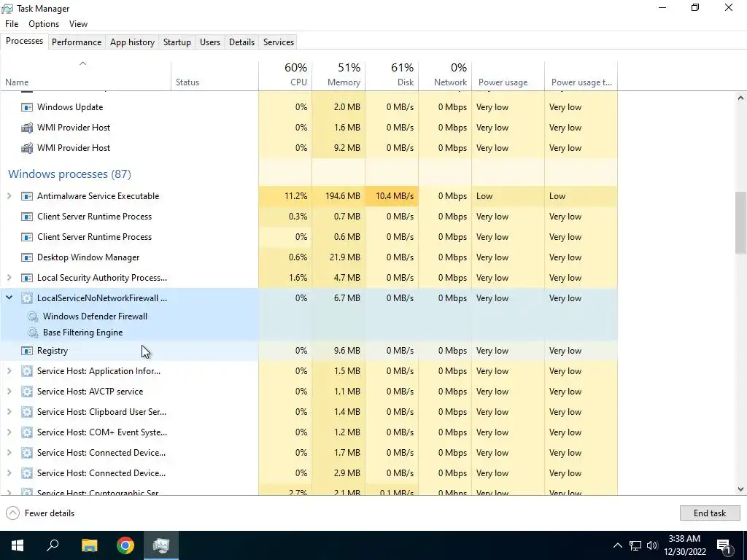747x560 pixels.
Task: Expand the Service Host: Connected Device row using 2.9 MB
Action: (x=9, y=473)
